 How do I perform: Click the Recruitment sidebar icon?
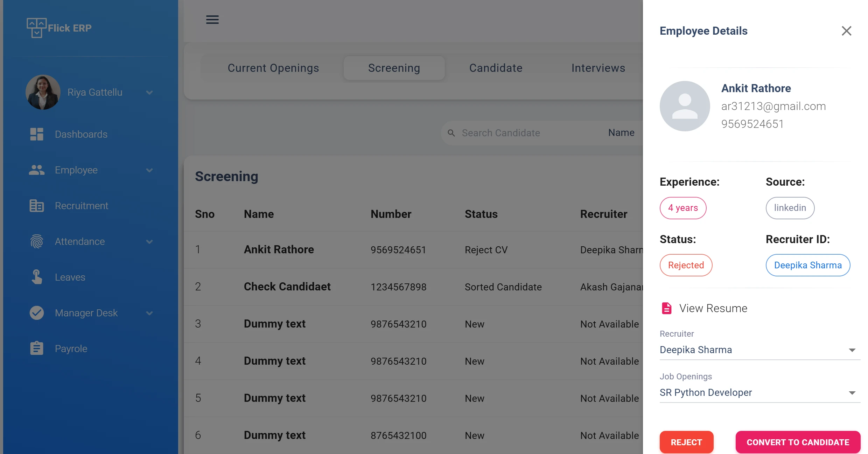coord(36,206)
